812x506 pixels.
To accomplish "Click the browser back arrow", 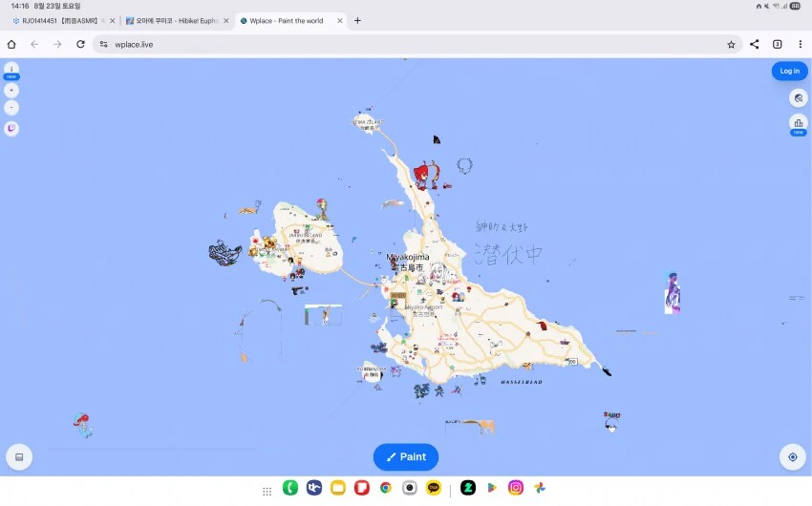I will point(34,45).
